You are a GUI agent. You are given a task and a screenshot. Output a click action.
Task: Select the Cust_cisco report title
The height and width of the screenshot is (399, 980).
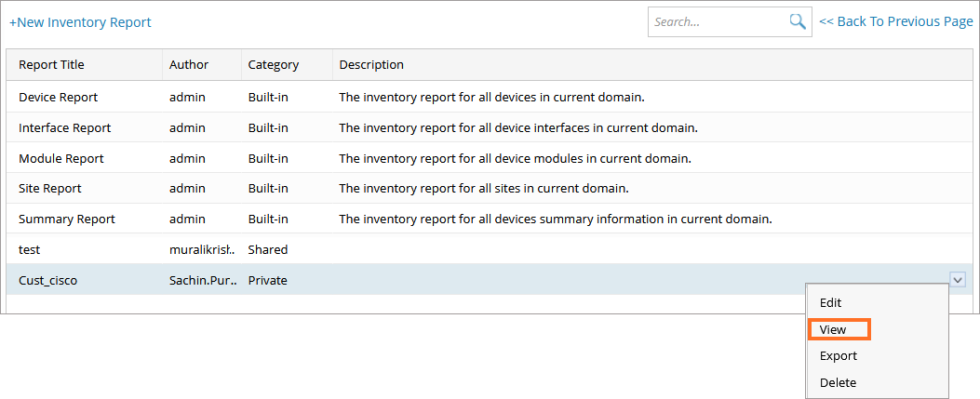(47, 280)
